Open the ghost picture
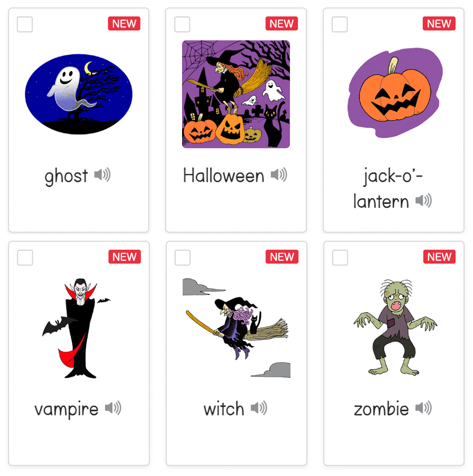Viewport: 473px width, 476px height. (x=79, y=94)
